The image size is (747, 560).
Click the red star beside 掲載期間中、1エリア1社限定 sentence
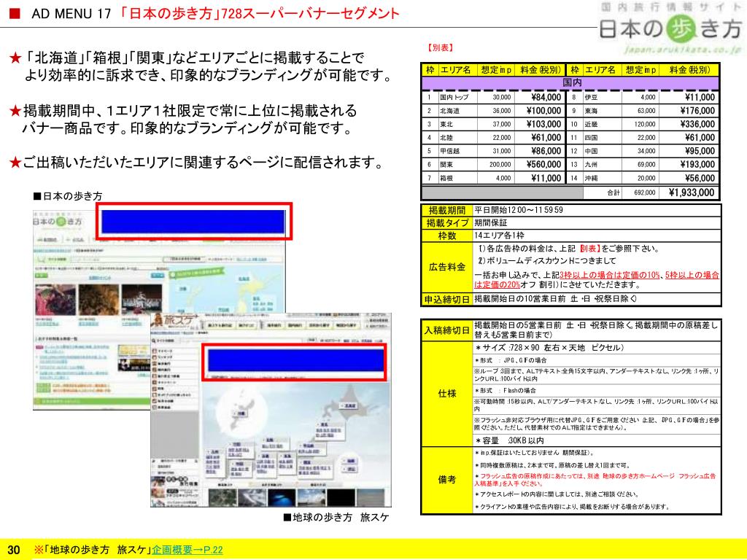(16, 111)
